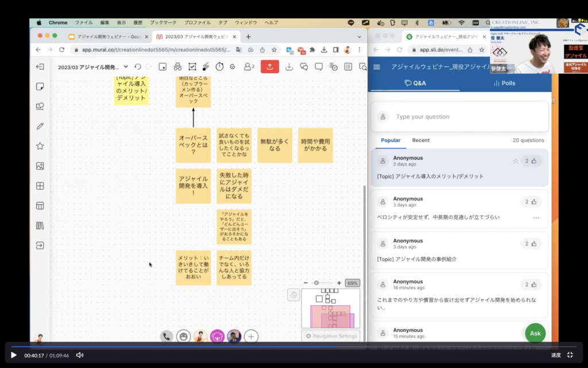Open the Slido hamburger menu
The height and width of the screenshot is (368, 588).
click(x=377, y=67)
